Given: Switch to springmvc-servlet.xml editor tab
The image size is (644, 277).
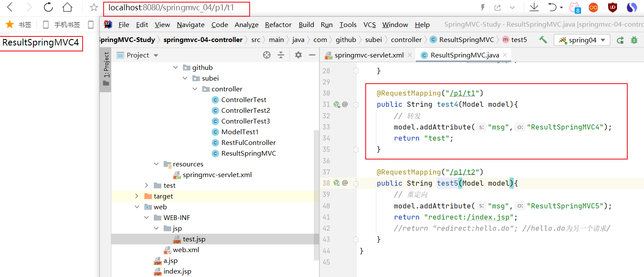Looking at the screenshot, I should [x=369, y=55].
